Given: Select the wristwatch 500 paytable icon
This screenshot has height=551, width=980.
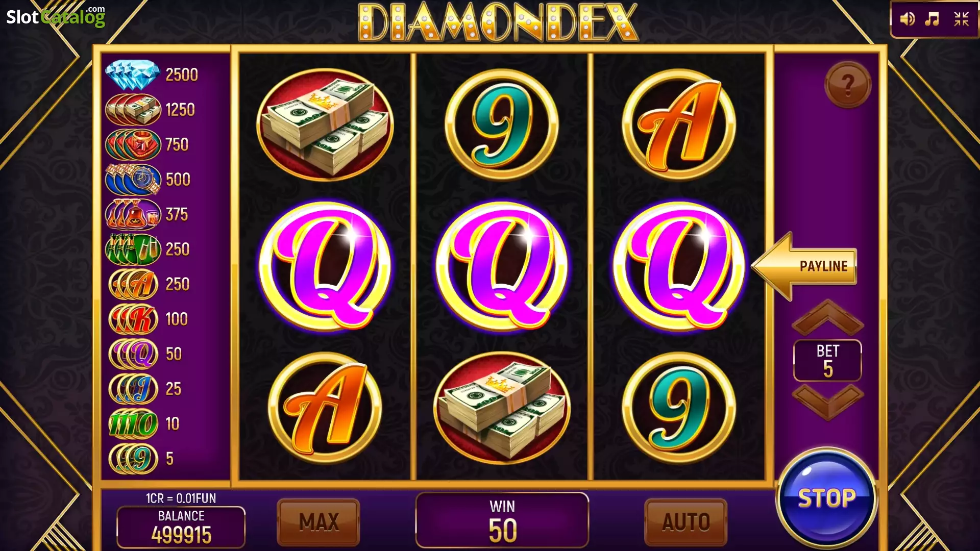Looking at the screenshot, I should (x=133, y=179).
